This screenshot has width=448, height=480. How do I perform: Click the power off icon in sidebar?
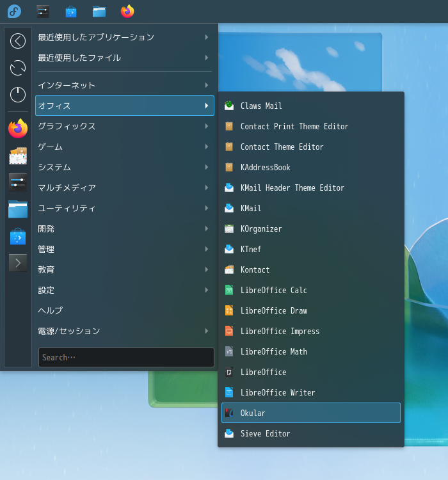tap(18, 94)
